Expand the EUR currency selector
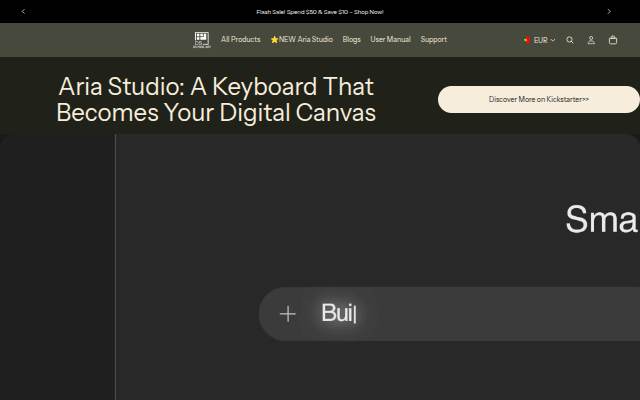Image resolution: width=640 pixels, height=400 pixels. coord(539,40)
